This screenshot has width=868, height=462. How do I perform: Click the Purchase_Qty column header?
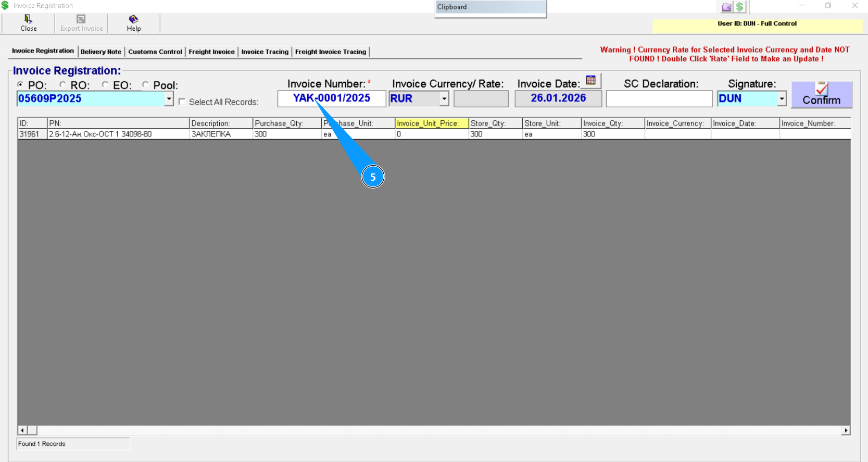pos(287,123)
